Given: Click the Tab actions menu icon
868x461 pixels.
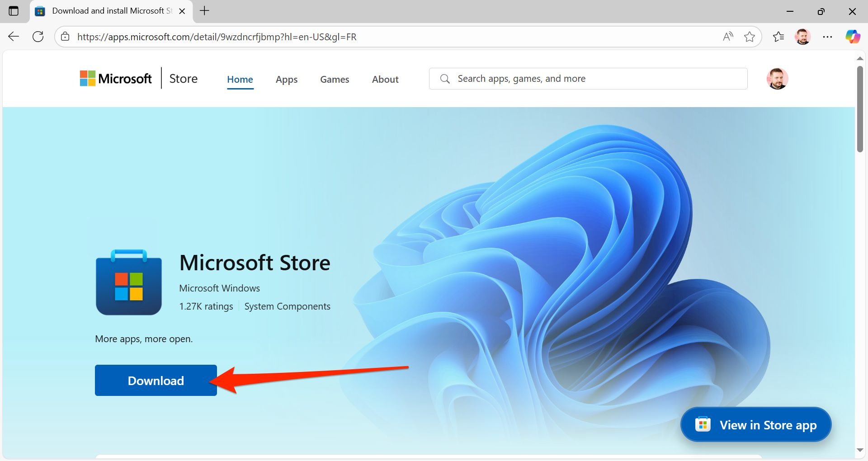Looking at the screenshot, I should (14, 11).
